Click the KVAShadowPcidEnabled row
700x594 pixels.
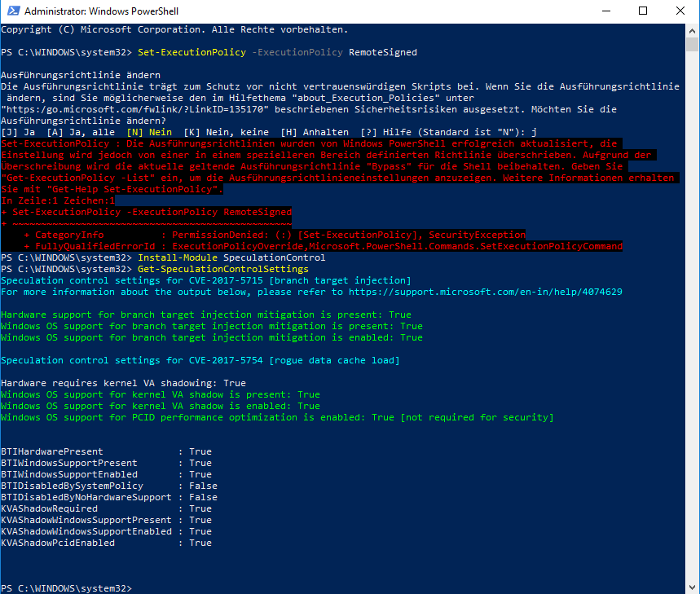[106, 543]
